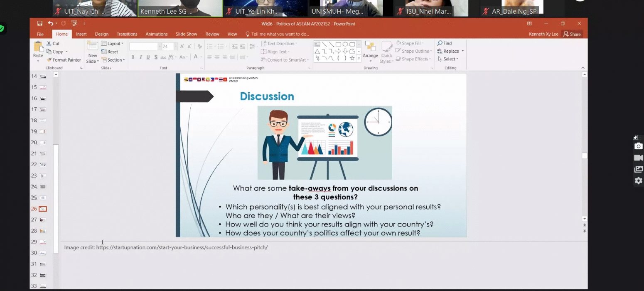Image resolution: width=644 pixels, height=291 pixels.
Task: Click the Save icon in title bar
Action: tap(40, 24)
